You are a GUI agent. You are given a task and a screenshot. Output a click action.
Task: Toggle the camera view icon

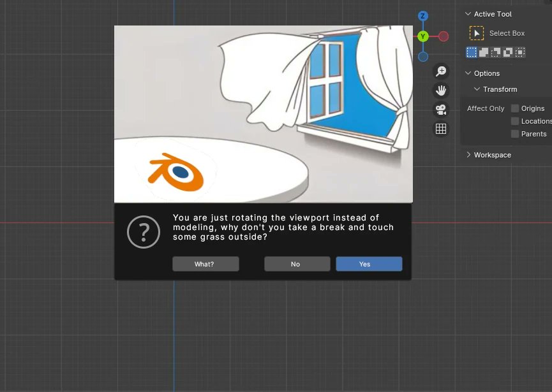pos(441,110)
